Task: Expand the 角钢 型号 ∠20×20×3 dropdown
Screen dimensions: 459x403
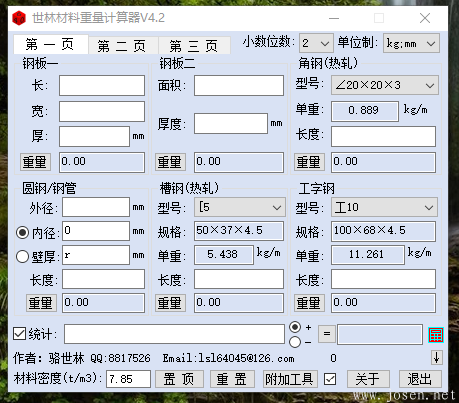Action: (x=385, y=85)
